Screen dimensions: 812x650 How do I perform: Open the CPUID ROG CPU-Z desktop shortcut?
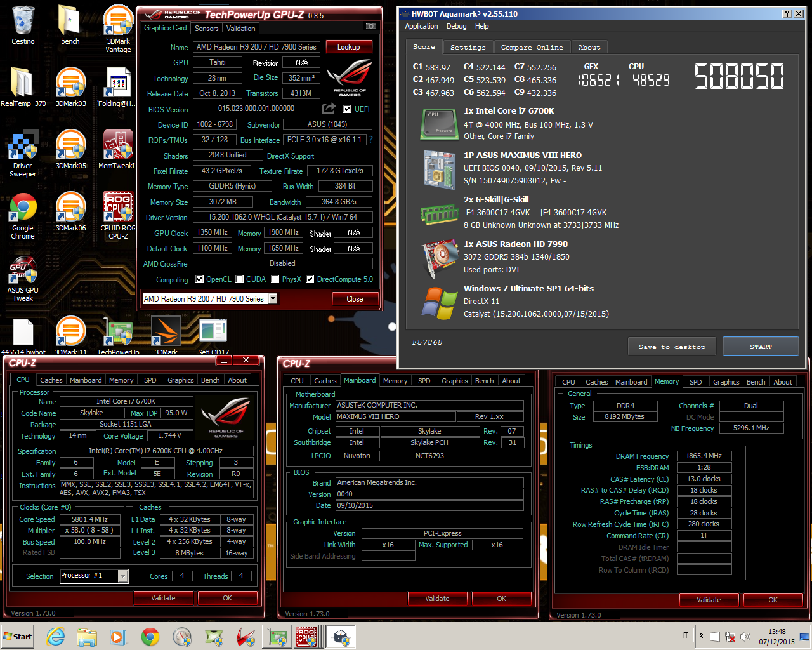click(x=118, y=215)
